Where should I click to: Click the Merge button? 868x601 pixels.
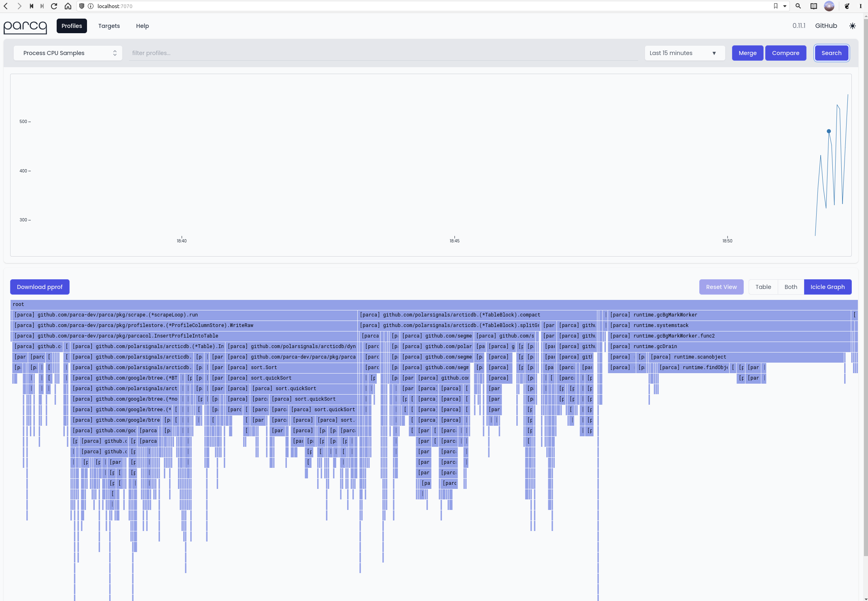coord(747,53)
